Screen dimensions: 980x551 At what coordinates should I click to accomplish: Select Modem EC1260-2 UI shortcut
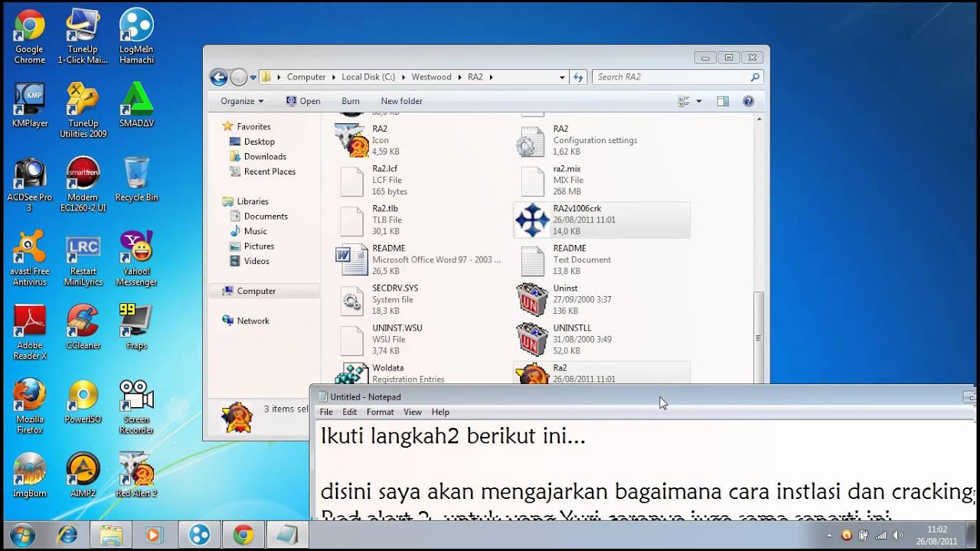point(83,185)
